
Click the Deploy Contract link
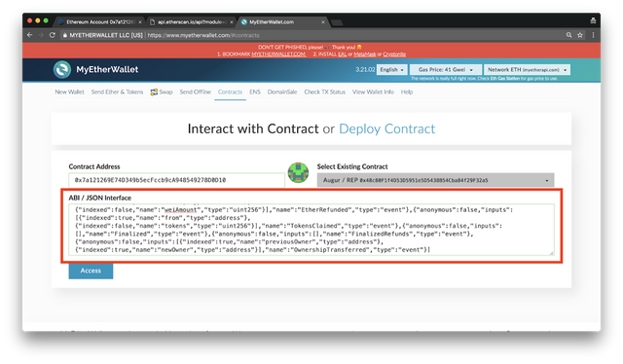387,128
